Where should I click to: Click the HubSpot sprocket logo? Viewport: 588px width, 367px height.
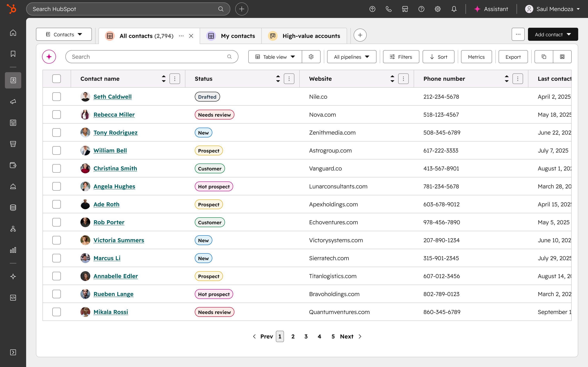(x=11, y=9)
